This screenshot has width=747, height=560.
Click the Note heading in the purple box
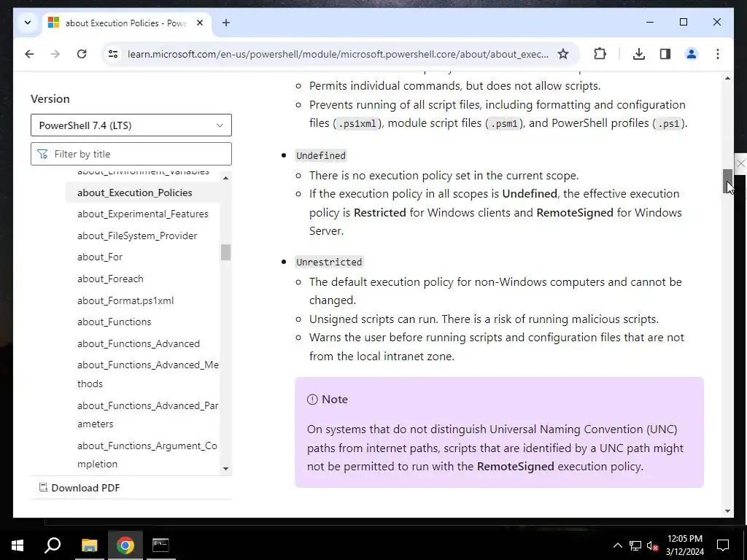334,399
